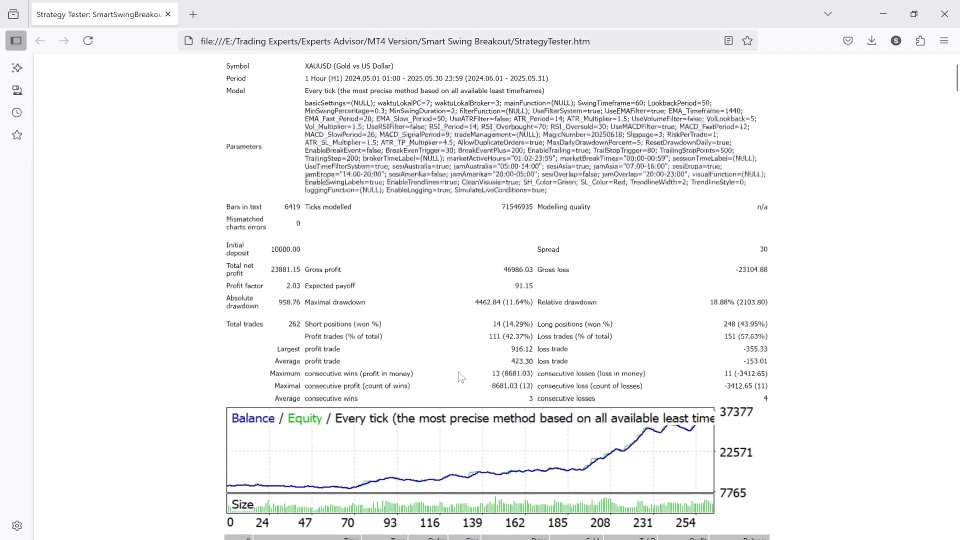The image size is (960, 540).
Task: Open sidebar settings gear
Action: 17,526
